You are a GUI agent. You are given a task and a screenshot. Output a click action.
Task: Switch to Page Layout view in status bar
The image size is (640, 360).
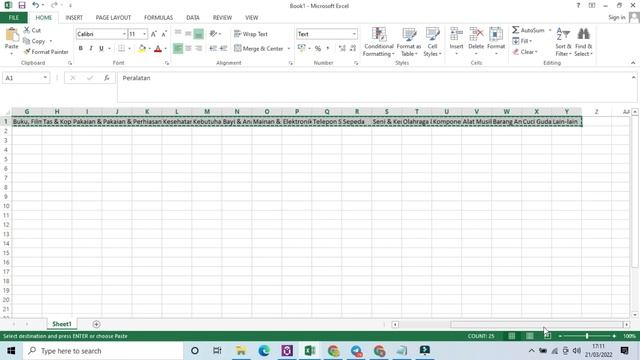[x=529, y=336]
